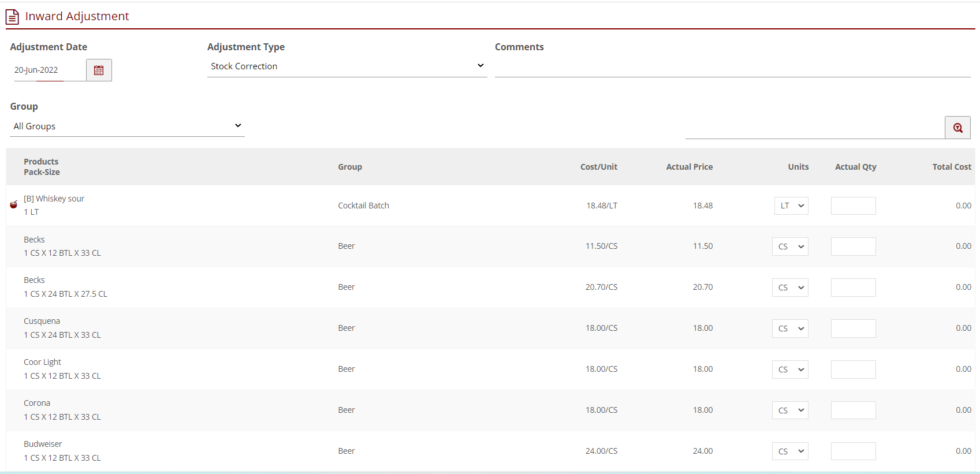
Task: Click the Units column header
Action: pyautogui.click(x=798, y=167)
